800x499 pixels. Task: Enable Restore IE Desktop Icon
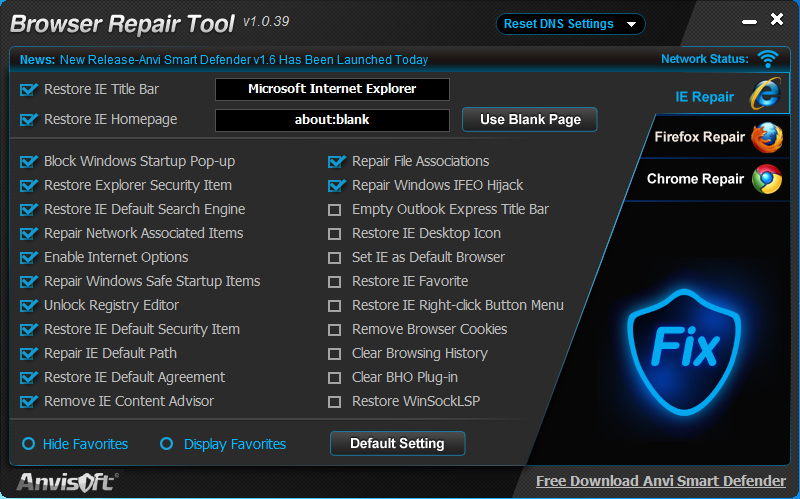click(x=334, y=234)
